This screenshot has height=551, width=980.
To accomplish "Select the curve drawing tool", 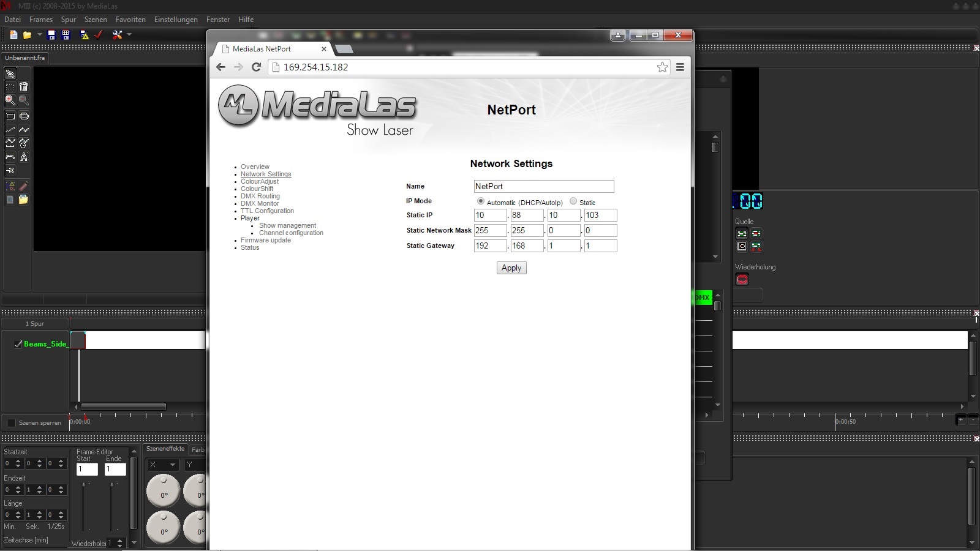I will click(x=10, y=157).
